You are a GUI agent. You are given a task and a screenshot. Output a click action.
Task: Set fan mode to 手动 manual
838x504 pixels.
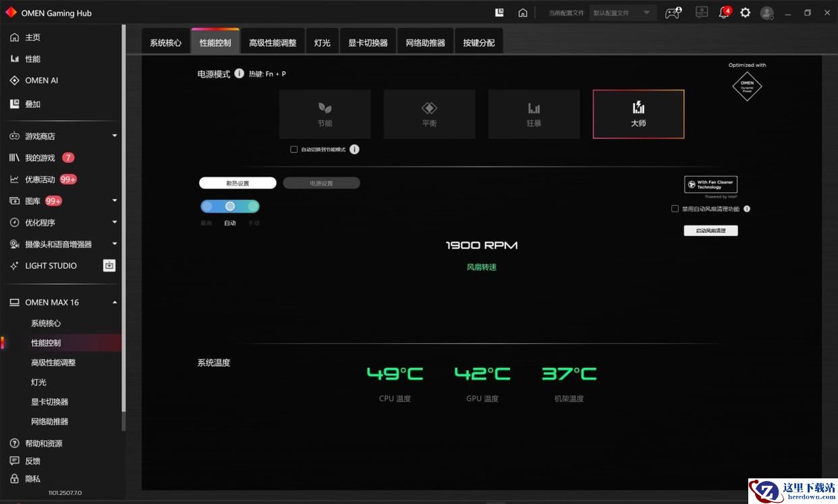coord(253,206)
